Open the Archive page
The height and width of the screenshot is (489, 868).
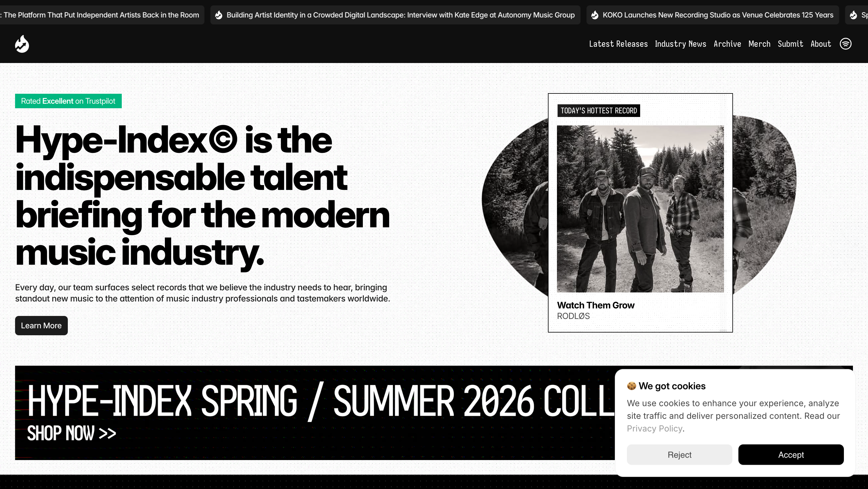[727, 44]
